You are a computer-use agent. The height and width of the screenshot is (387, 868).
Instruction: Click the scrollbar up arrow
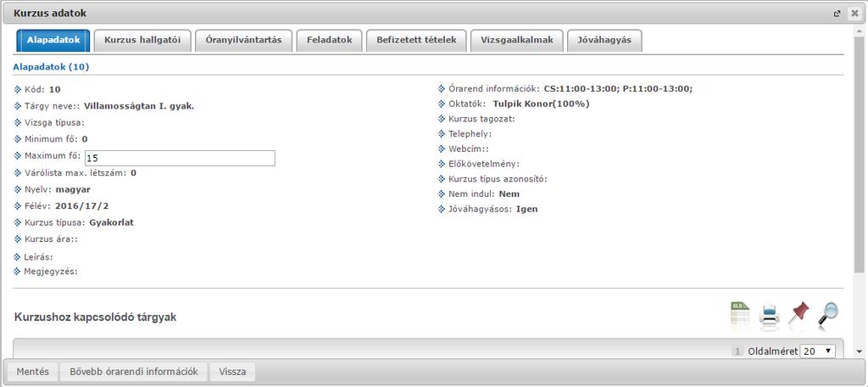coord(859,31)
